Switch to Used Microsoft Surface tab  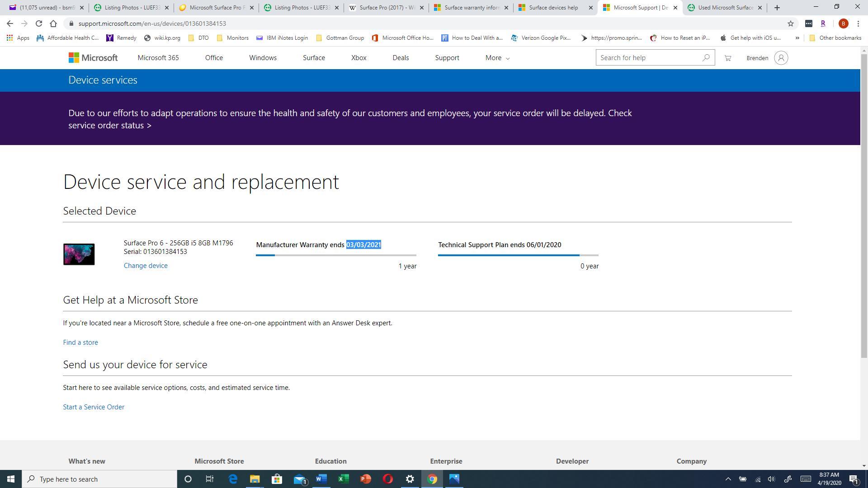coord(725,8)
